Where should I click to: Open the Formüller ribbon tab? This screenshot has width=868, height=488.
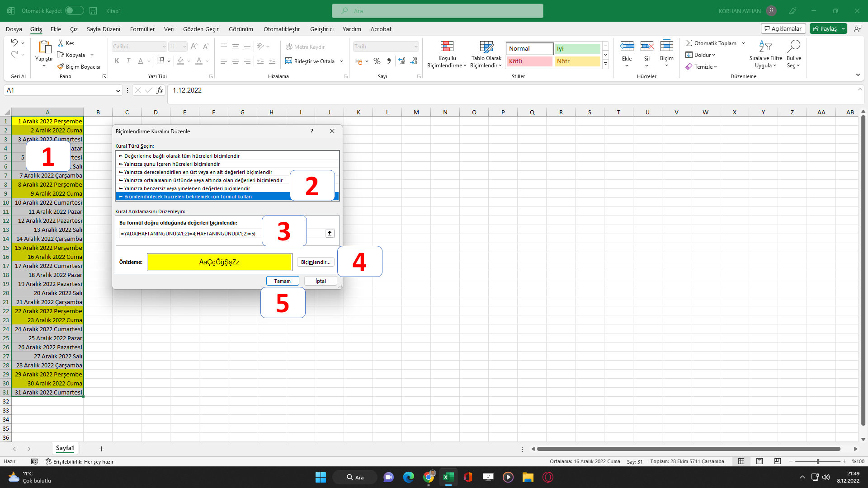click(x=142, y=29)
